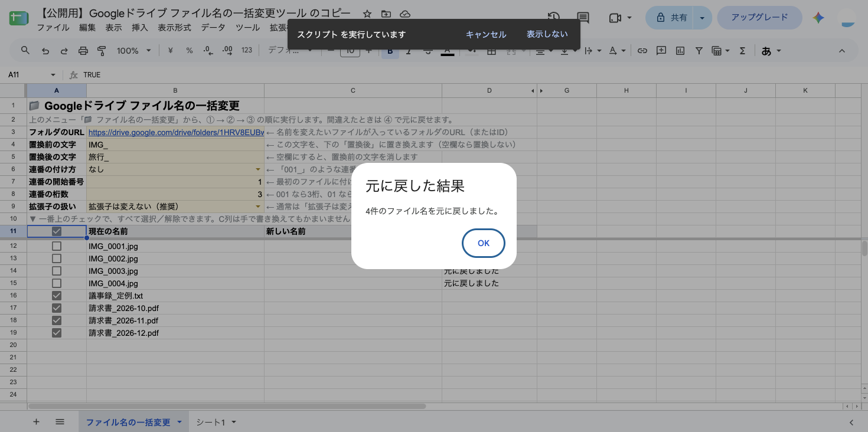This screenshot has width=868, height=432.
Task: Click the insert link icon
Action: point(642,51)
